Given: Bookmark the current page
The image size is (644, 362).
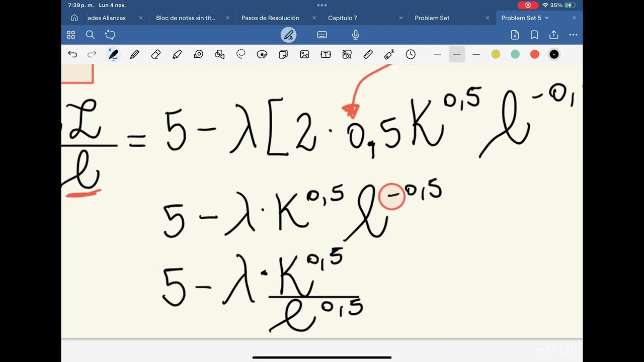Looking at the screenshot, I should click(534, 35).
